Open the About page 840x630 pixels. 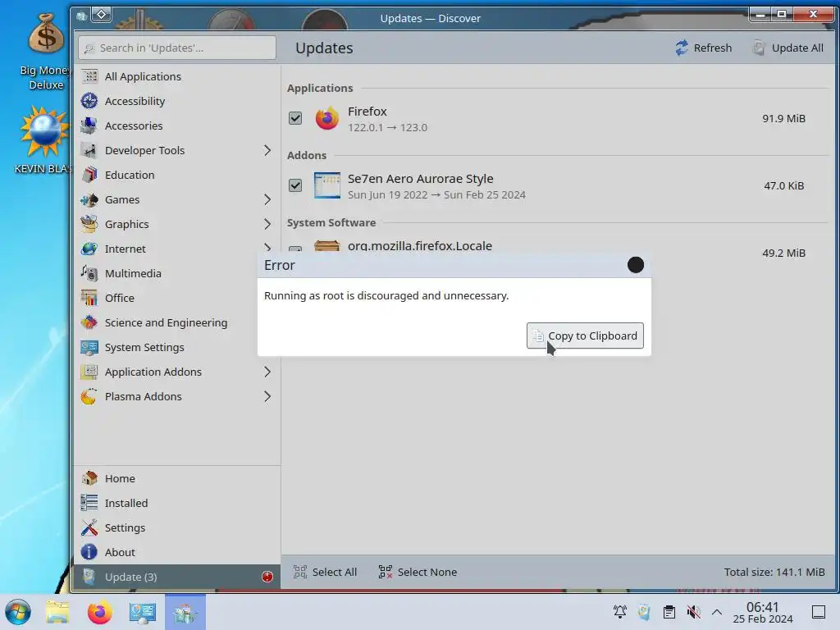point(177,552)
